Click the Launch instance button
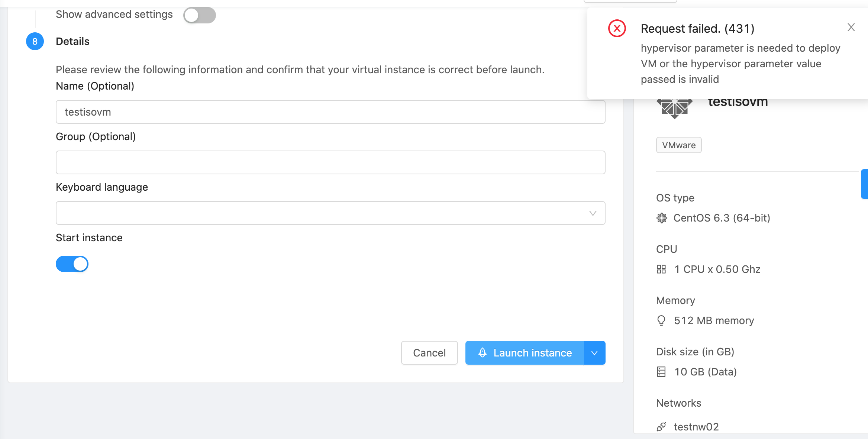This screenshot has height=439, width=868. (525, 353)
